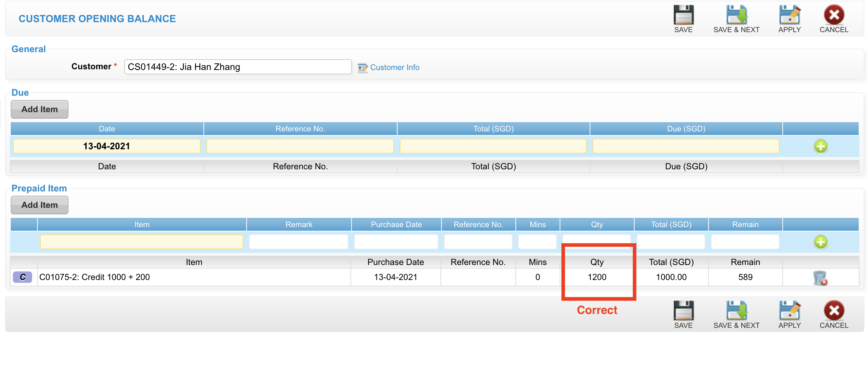Image resolution: width=868 pixels, height=365 pixels.
Task: Delete the Credit 1000 + 200 row with trash icon
Action: click(820, 277)
